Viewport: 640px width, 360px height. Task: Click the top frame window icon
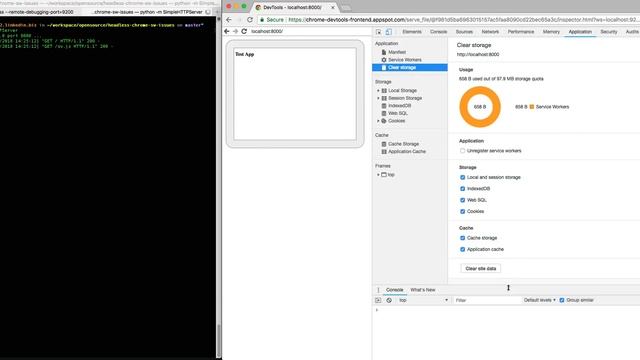pyautogui.click(x=384, y=175)
